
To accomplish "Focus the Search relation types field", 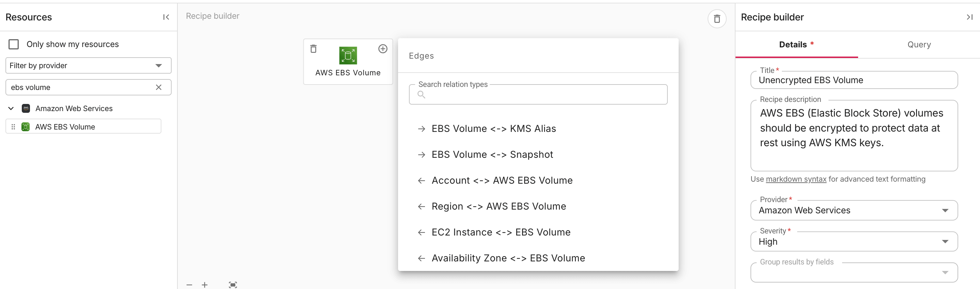I will pos(538,94).
